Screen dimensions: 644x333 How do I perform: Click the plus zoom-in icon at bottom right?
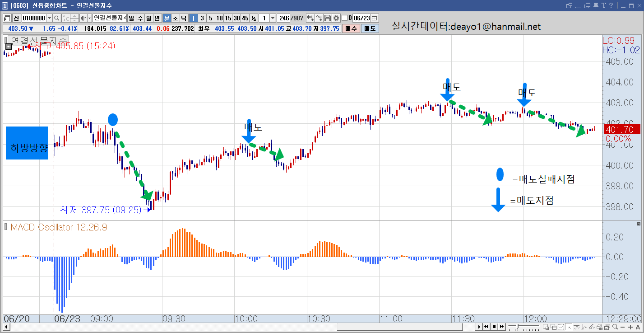(x=630, y=327)
